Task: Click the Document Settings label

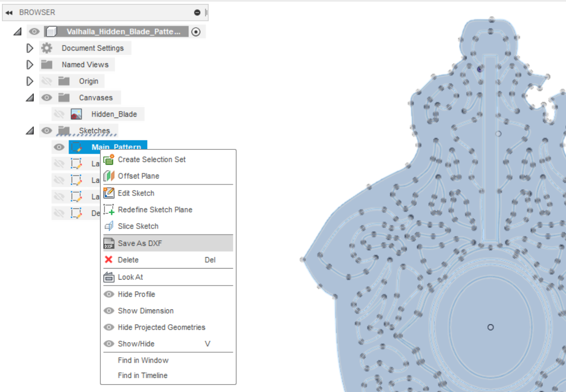Action: pos(92,48)
